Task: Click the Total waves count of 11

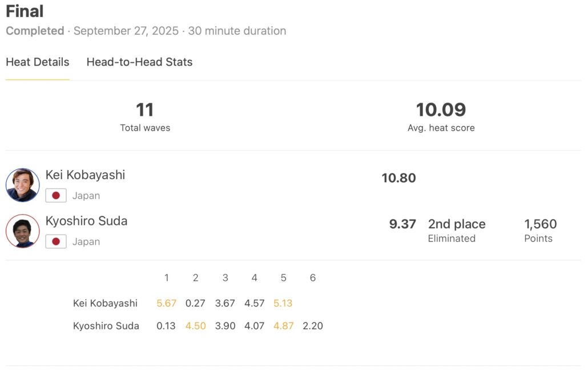Action: pyautogui.click(x=145, y=110)
